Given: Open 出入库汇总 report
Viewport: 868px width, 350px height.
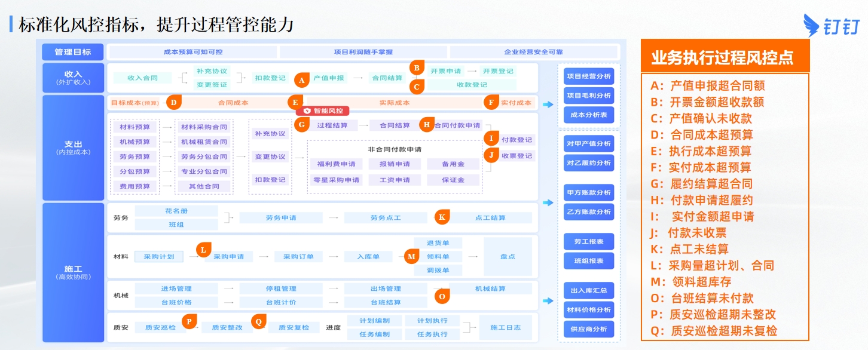Looking at the screenshot, I should pos(589,290).
